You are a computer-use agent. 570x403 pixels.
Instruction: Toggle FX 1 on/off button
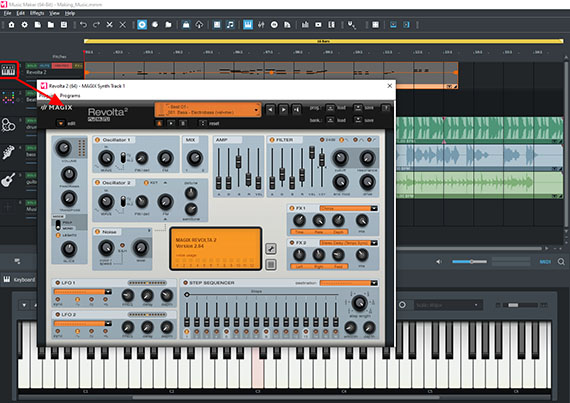pyautogui.click(x=292, y=208)
